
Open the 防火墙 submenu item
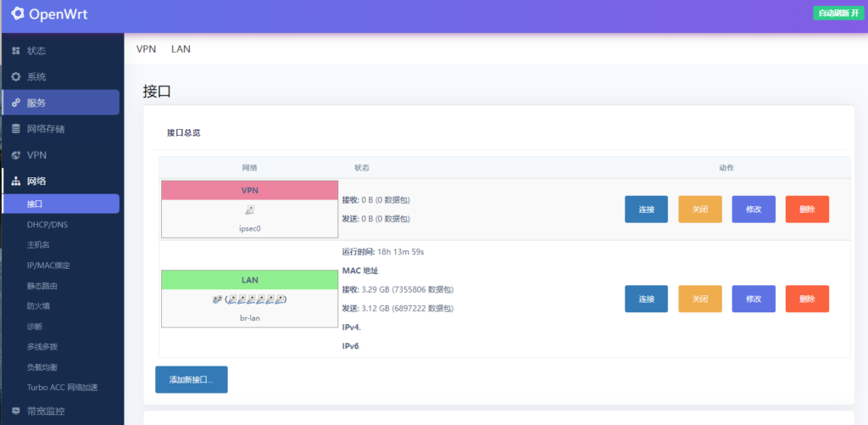click(38, 306)
